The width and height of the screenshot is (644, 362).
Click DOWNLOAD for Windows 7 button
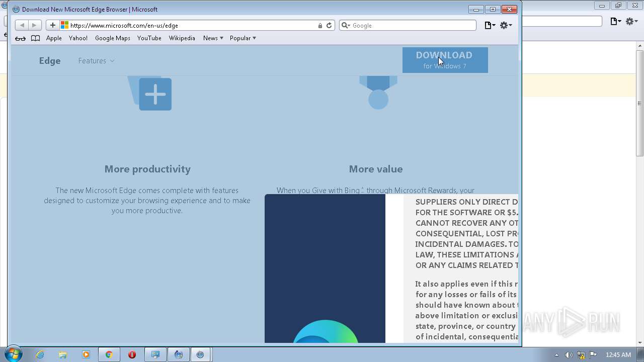point(445,60)
